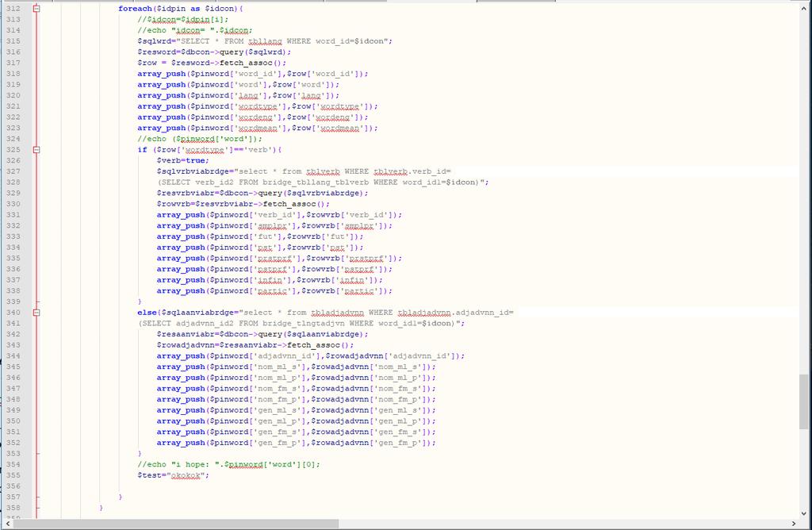
Task: Click '$rowvrb=$resvrbviabr->fetch_assoc();' line
Action: (243, 205)
